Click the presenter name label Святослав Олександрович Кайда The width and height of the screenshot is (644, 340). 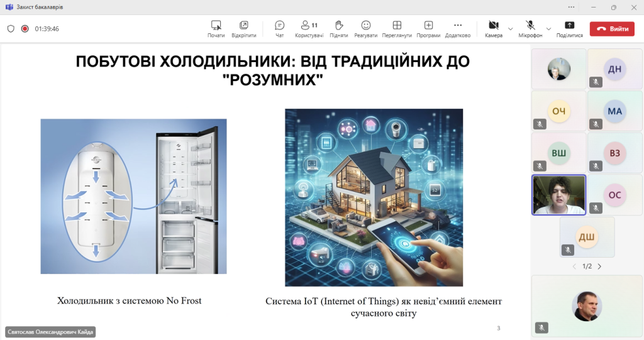pyautogui.click(x=50, y=332)
